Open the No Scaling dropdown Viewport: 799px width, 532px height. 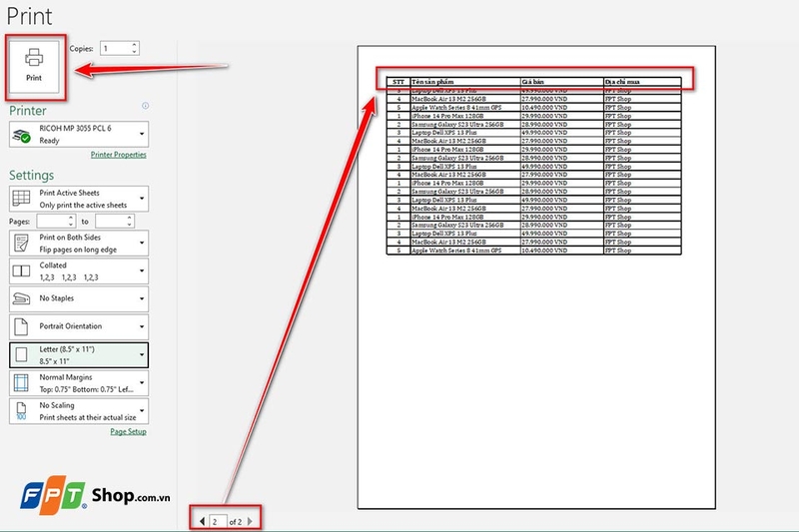79,411
